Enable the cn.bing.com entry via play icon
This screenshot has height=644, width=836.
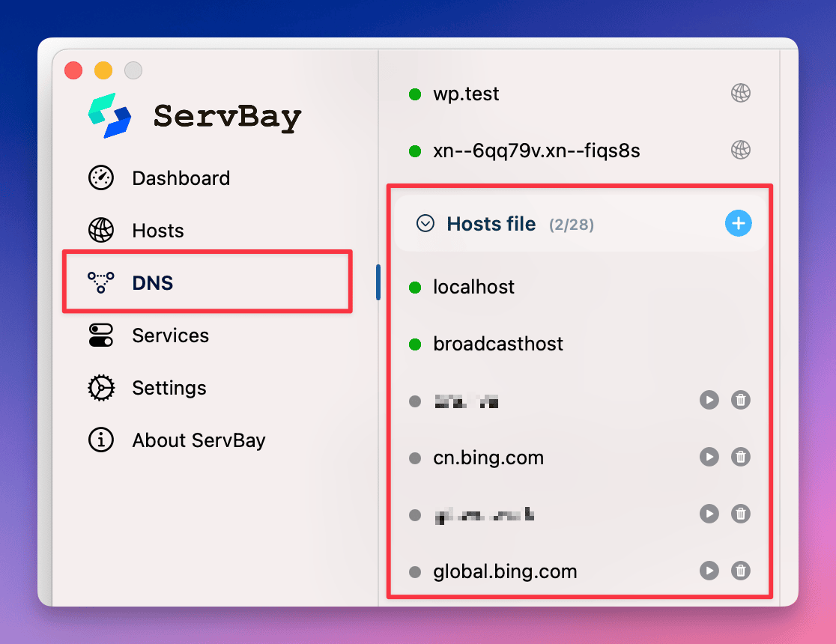click(709, 457)
